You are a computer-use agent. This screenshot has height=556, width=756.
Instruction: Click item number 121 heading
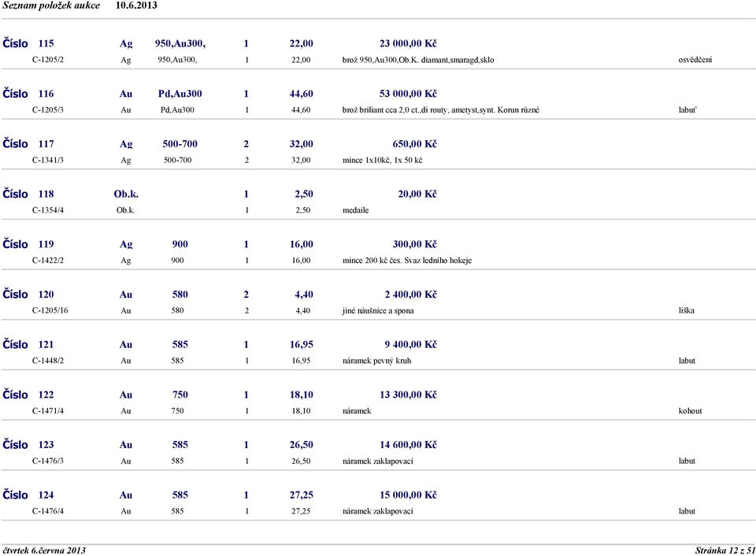28,344
